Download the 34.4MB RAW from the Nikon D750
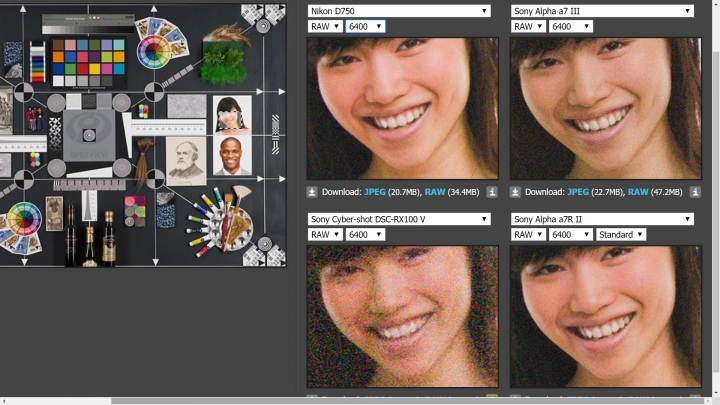This screenshot has width=720, height=405. 435,192
